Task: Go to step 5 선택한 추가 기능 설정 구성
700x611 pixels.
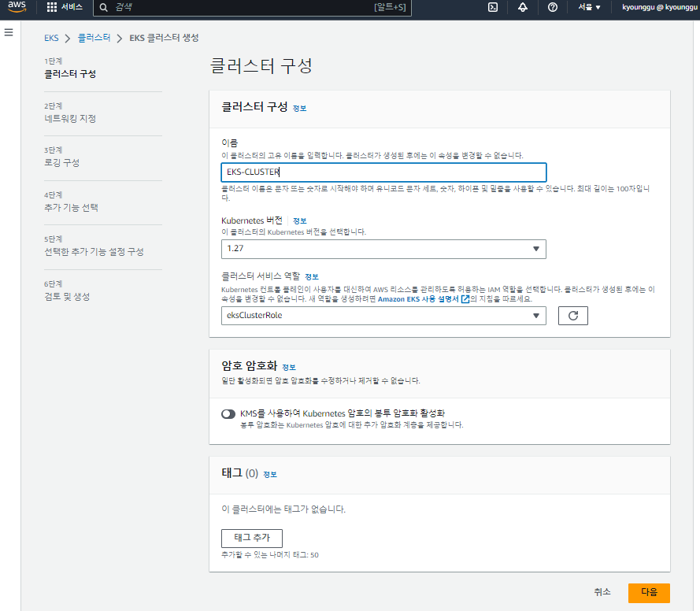Action: click(94, 252)
